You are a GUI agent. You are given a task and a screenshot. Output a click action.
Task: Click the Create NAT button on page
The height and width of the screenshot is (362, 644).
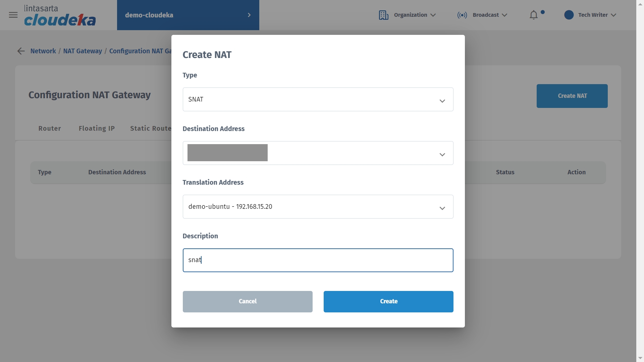point(572,96)
